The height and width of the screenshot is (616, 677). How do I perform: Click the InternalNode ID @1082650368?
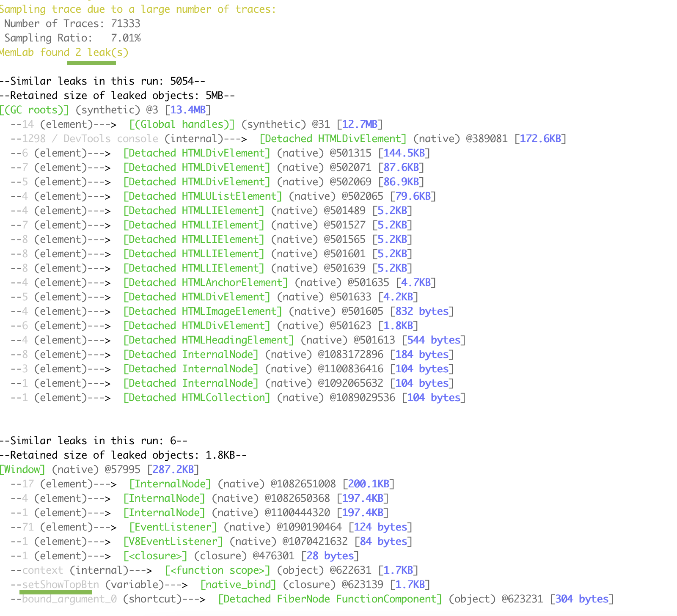[297, 498]
